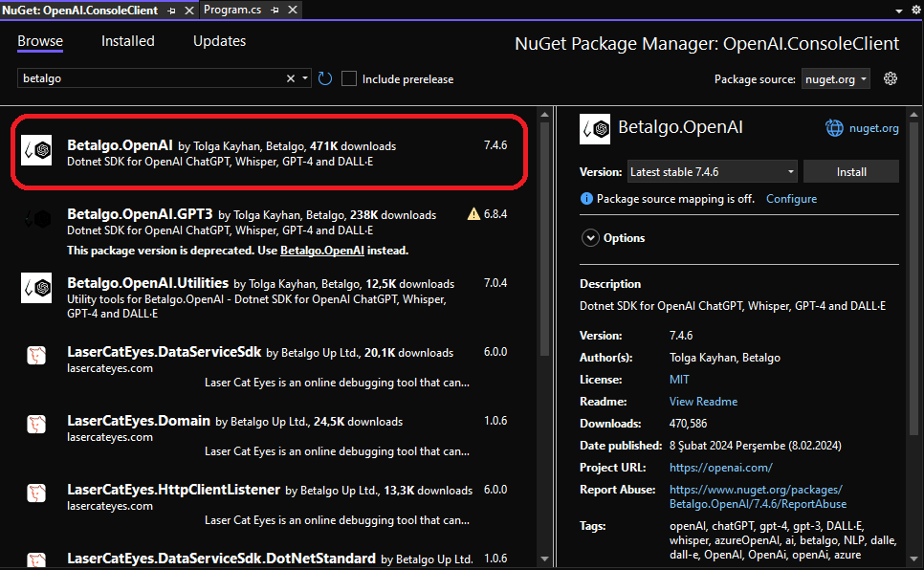924x570 pixels.
Task: Click package list scrollbar down arrow
Action: tap(544, 559)
